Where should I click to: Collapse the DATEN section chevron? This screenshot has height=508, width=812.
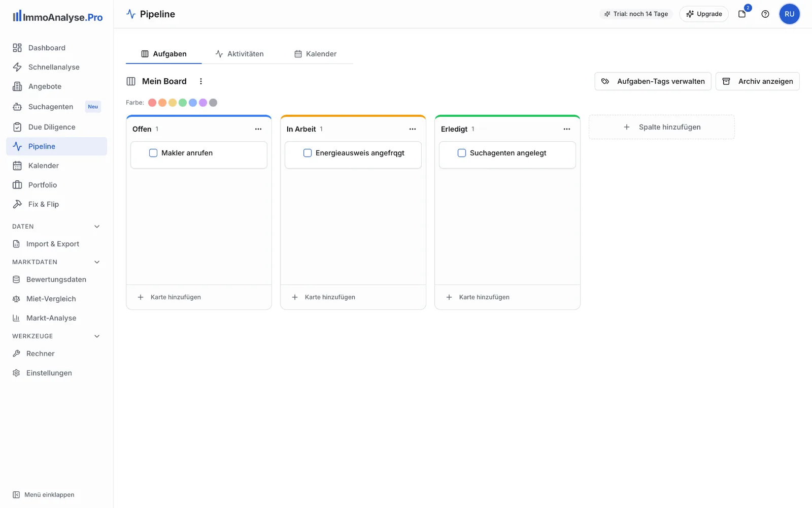pos(97,227)
